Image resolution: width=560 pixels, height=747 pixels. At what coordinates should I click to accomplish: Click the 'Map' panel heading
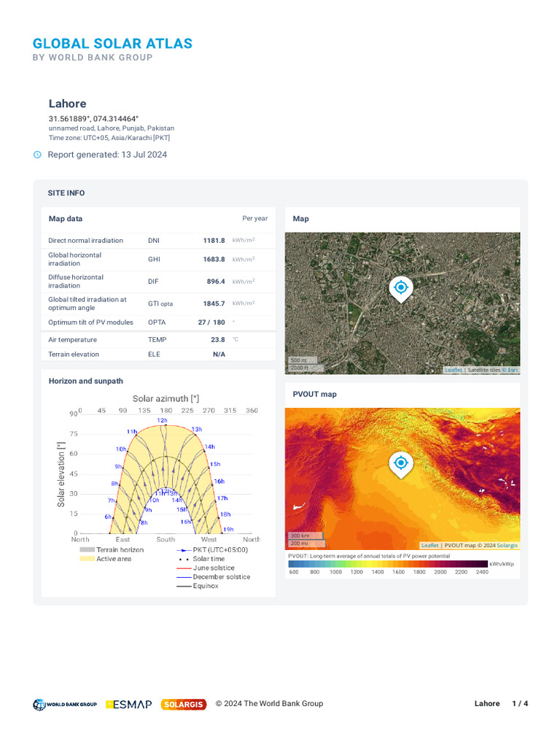pos(301,219)
